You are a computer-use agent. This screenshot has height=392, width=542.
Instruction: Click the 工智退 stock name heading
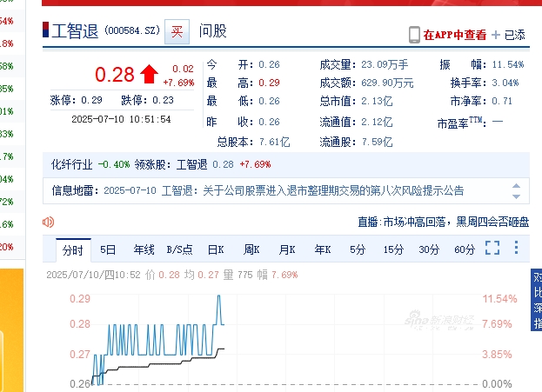(75, 31)
